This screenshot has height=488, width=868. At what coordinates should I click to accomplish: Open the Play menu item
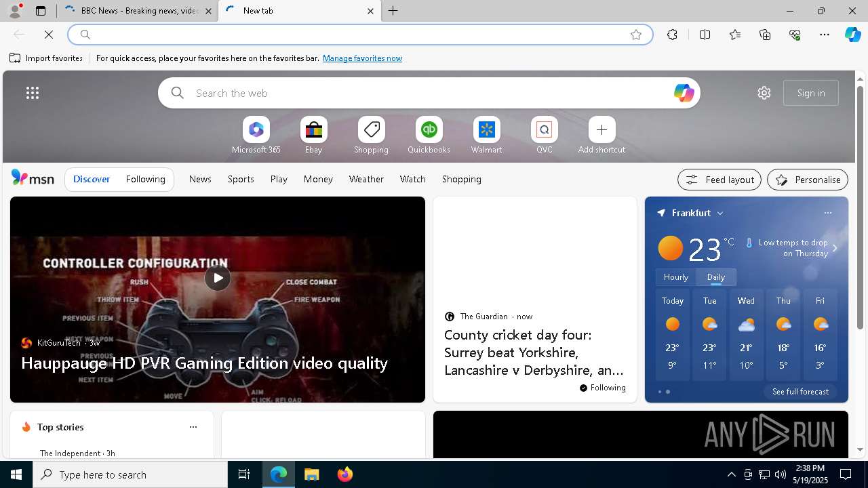click(279, 179)
